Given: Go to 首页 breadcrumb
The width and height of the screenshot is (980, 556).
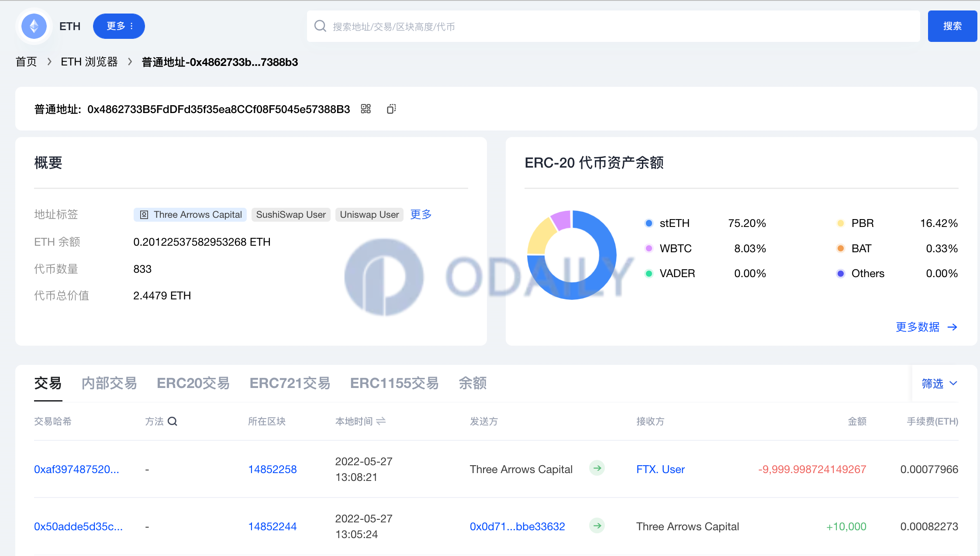Looking at the screenshot, I should [26, 62].
